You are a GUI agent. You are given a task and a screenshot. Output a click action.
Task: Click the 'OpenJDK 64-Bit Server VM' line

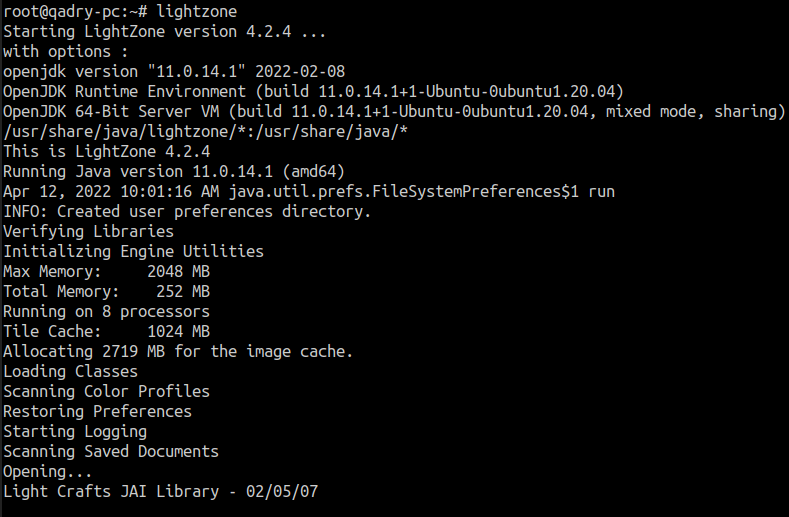click(394, 112)
